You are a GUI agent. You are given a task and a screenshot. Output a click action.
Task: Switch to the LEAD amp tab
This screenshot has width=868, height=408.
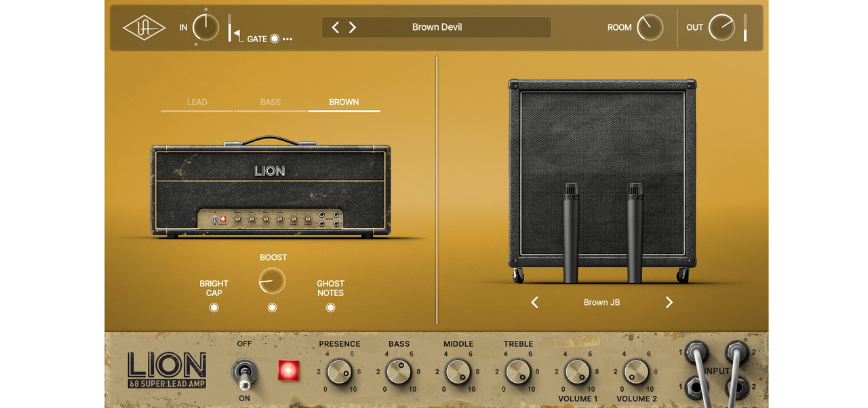pos(197,103)
